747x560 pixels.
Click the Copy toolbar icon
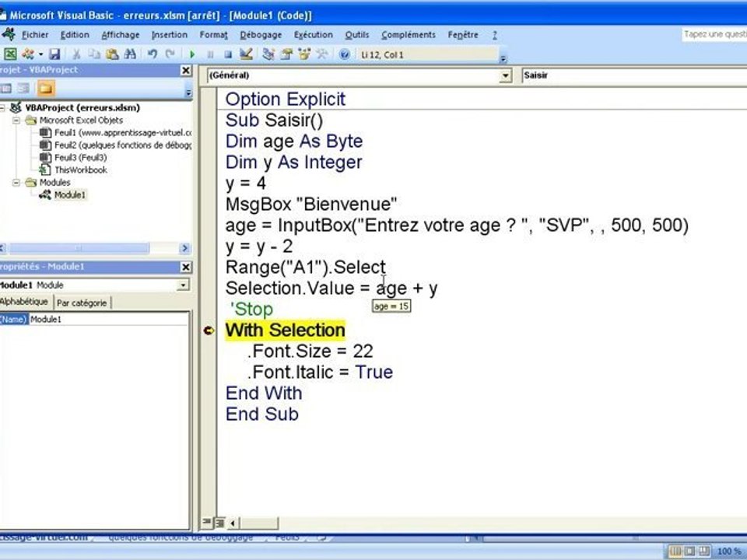pos(94,54)
